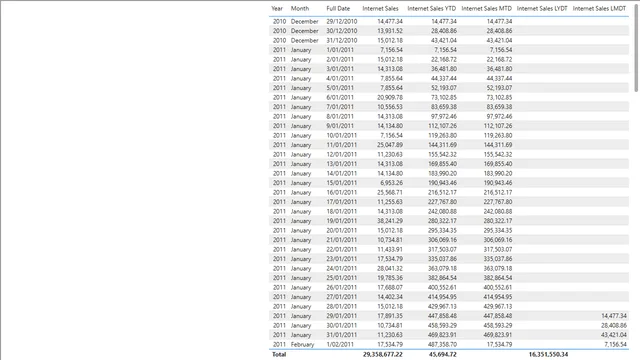The image size is (640, 360).
Task: Click YTD value in the 31/01/2011 row
Action: coord(442,335)
